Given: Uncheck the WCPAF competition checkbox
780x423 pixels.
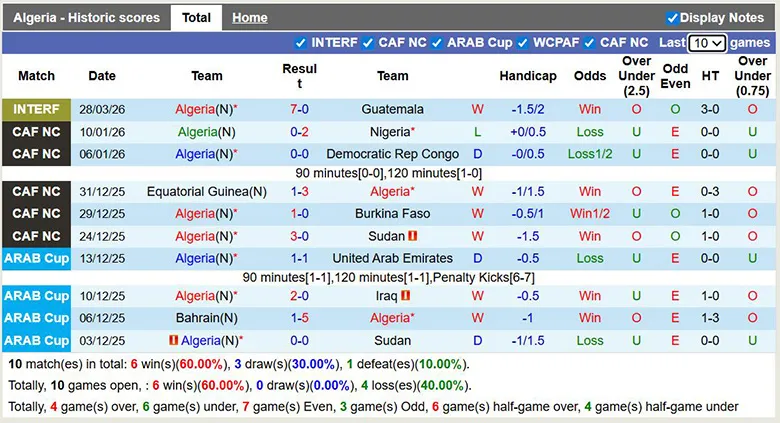Looking at the screenshot, I should 522,43.
